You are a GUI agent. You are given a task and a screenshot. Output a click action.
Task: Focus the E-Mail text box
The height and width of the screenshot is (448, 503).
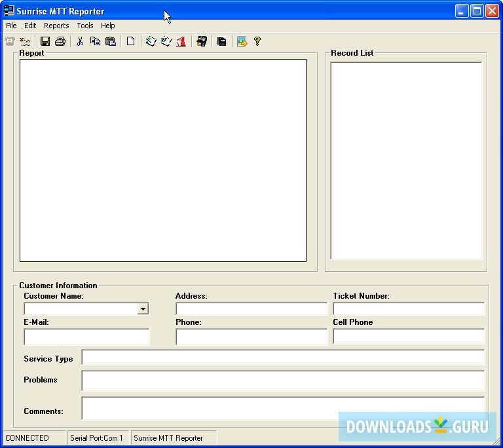pos(86,337)
